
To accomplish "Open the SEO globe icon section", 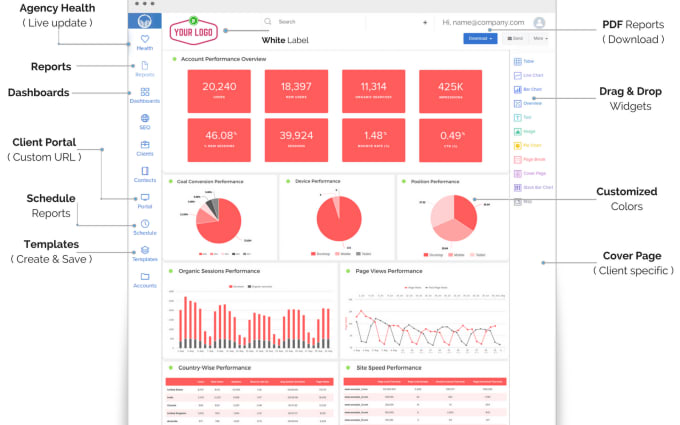I will (x=145, y=122).
